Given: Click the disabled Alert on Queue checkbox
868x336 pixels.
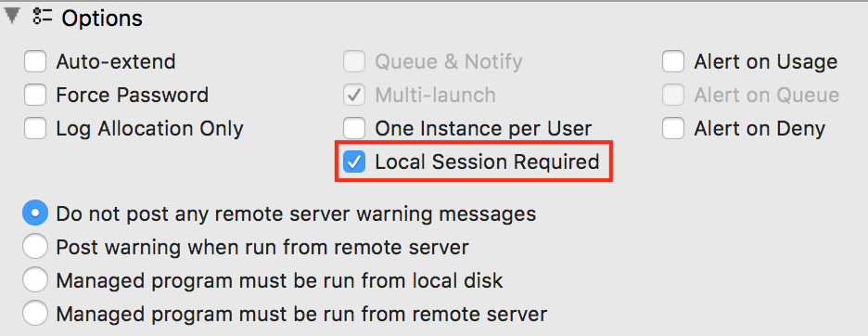Looking at the screenshot, I should pyautogui.click(x=673, y=96).
